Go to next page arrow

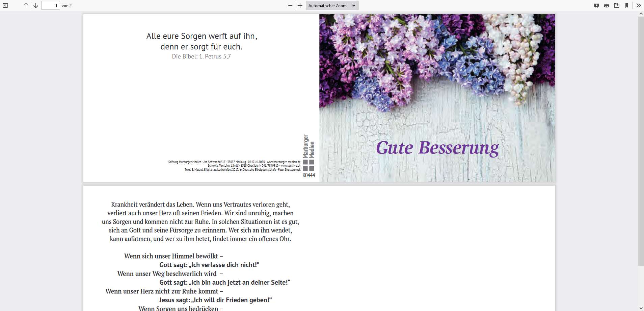36,5
